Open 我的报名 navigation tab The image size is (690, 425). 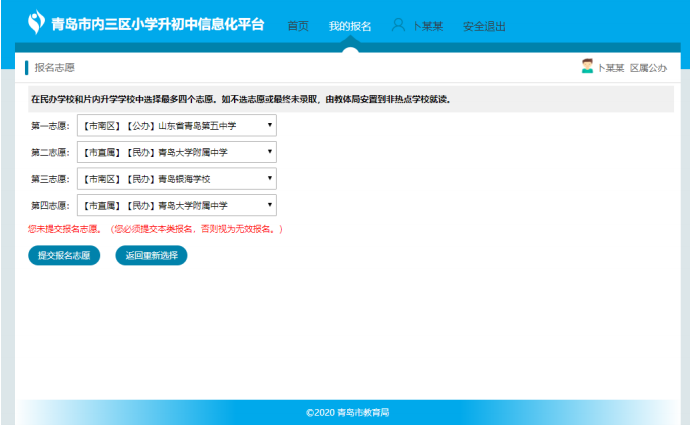[x=350, y=26]
